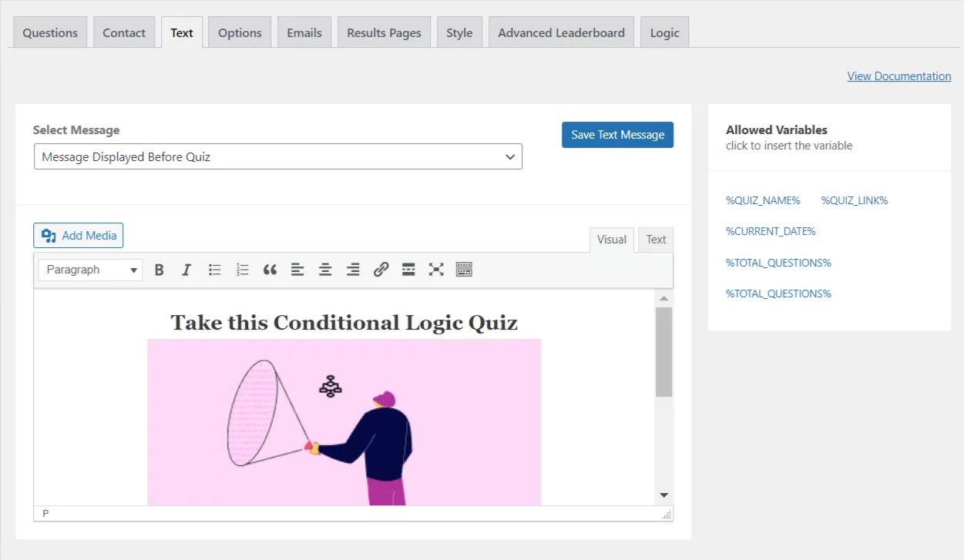Apply blockquote formatting
The height and width of the screenshot is (560, 964).
click(270, 270)
